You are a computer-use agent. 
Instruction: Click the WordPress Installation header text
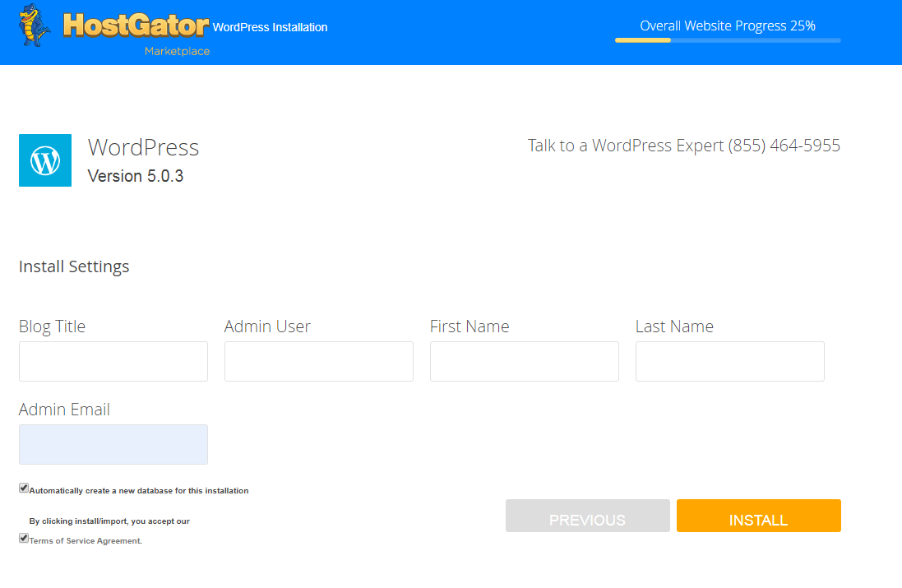[x=270, y=27]
